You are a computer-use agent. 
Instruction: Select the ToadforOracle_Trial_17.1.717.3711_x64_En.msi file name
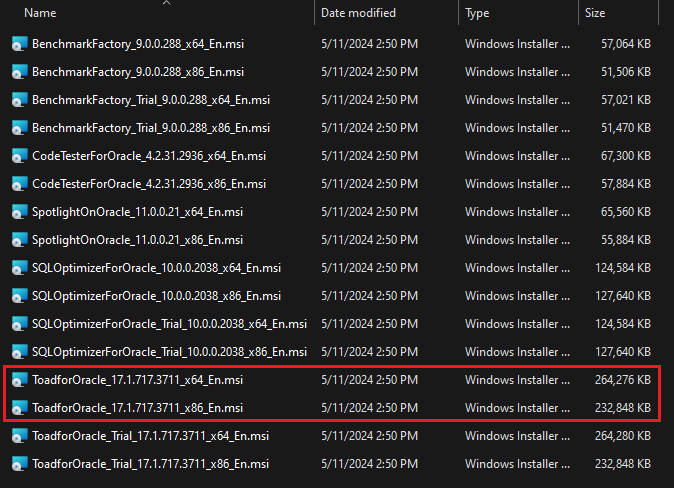(150, 436)
